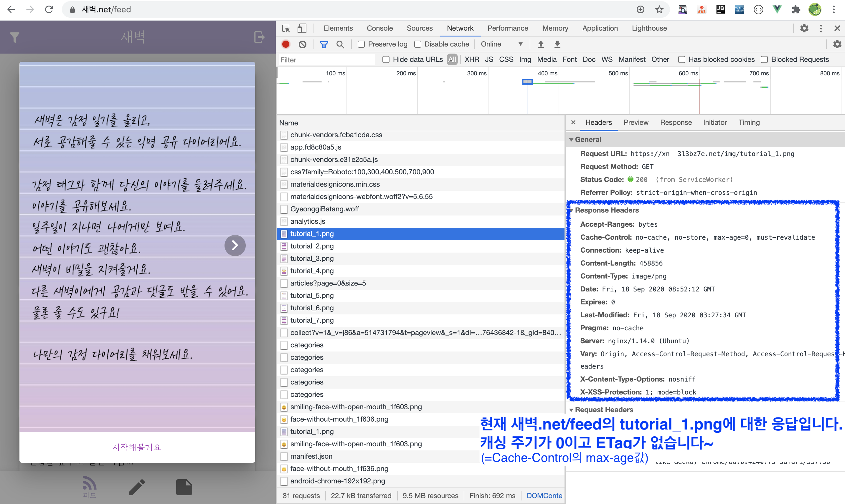Open the network search panel

[341, 44]
